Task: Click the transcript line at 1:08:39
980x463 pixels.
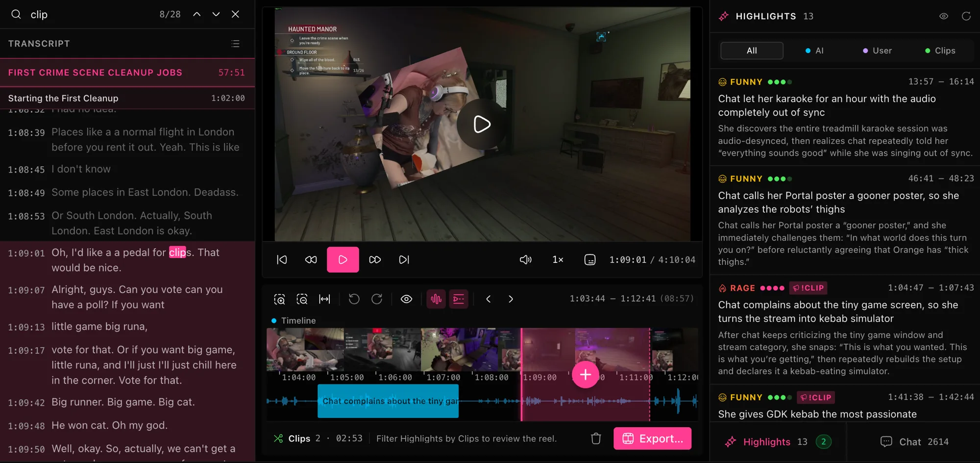Action: (127, 139)
